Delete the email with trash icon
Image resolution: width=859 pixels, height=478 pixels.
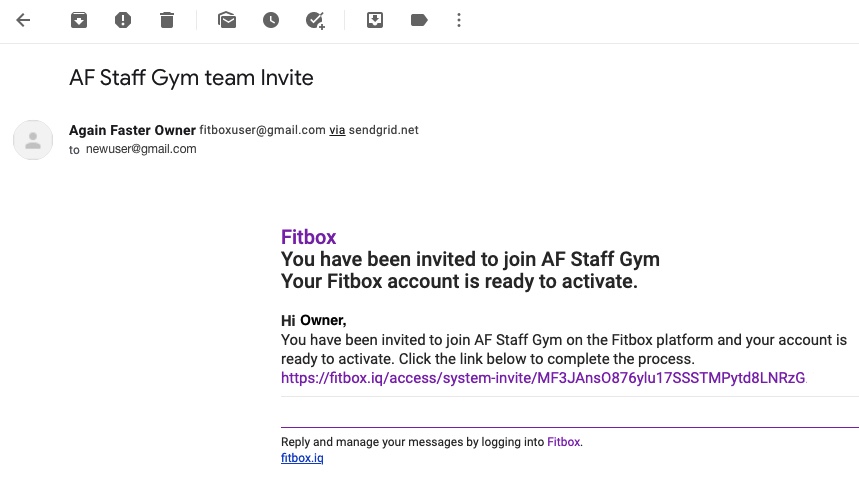click(x=167, y=20)
